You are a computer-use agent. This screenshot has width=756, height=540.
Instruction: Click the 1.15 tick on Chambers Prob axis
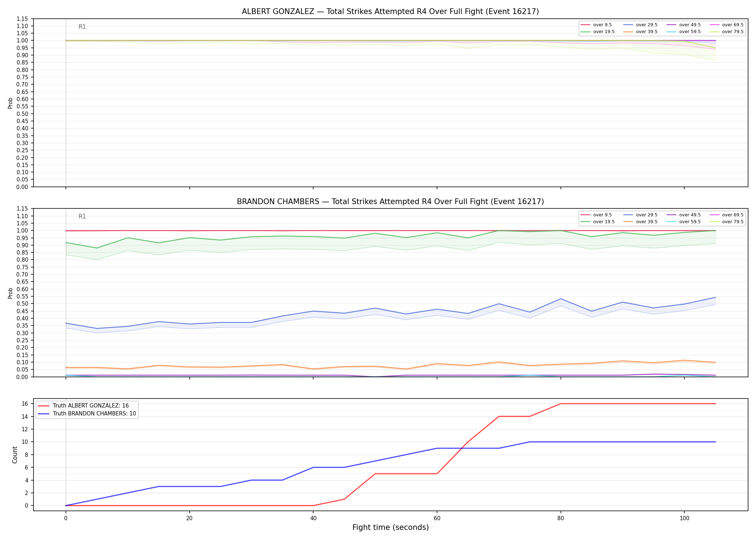tap(22, 209)
